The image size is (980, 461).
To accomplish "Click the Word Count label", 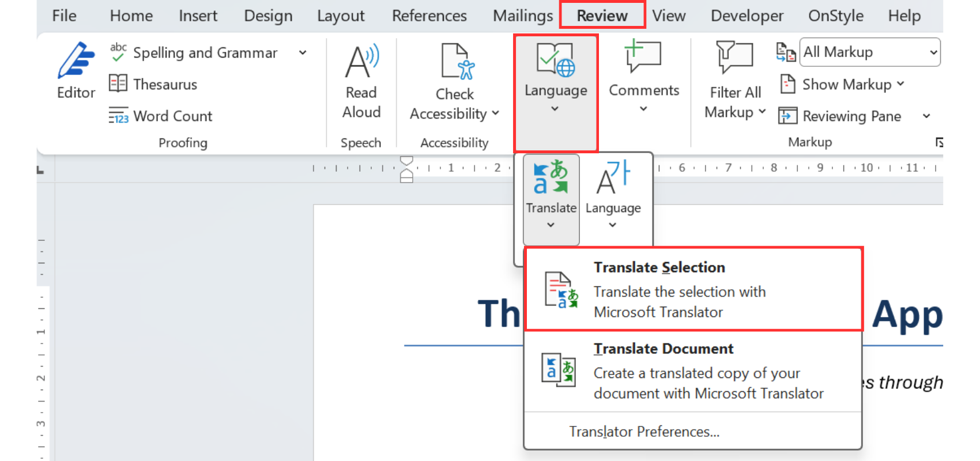I will [x=173, y=116].
